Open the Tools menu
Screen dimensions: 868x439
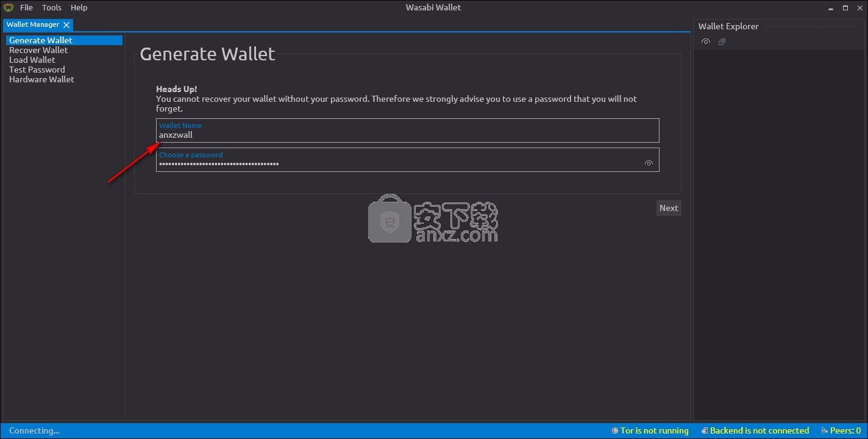(52, 8)
